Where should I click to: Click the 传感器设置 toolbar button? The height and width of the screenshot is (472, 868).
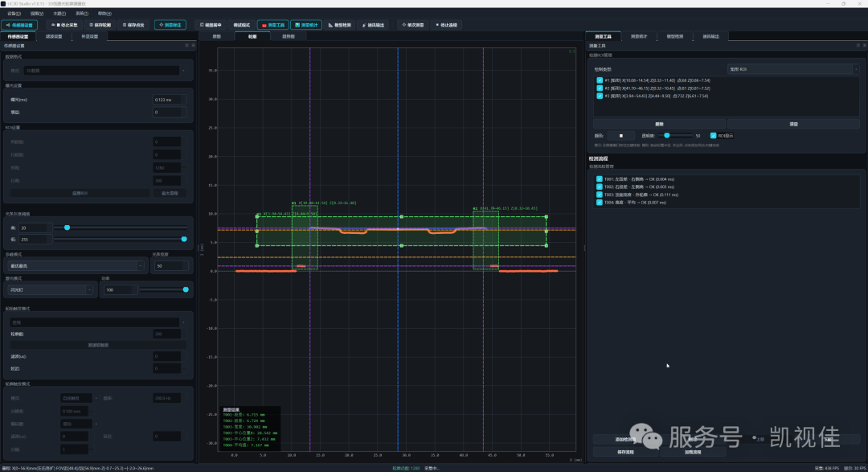pyautogui.click(x=19, y=25)
